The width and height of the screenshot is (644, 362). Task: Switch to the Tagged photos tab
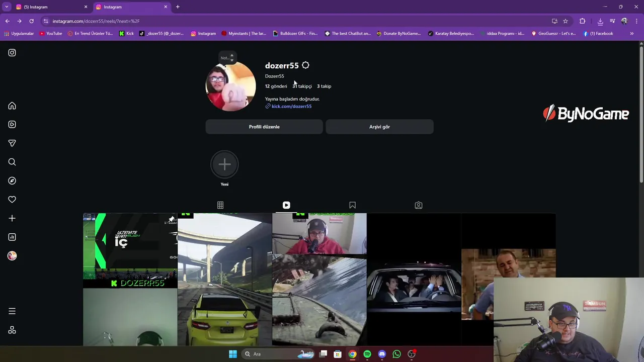(x=419, y=205)
